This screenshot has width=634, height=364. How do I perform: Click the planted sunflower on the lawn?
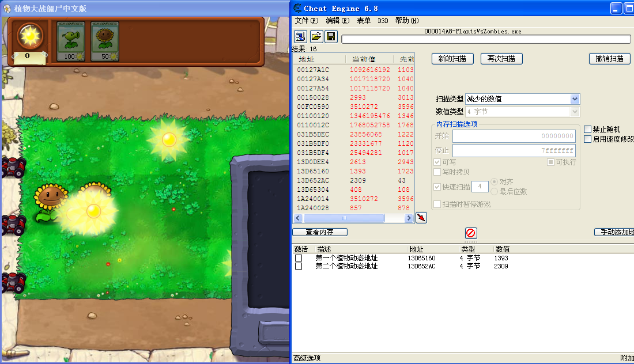coord(50,202)
